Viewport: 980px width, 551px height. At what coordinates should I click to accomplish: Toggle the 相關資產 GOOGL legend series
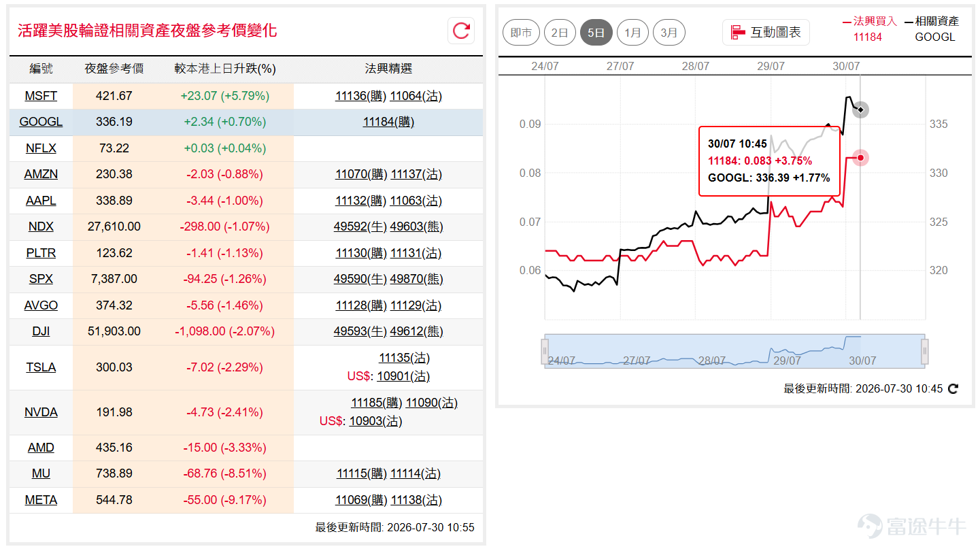pyautogui.click(x=932, y=29)
